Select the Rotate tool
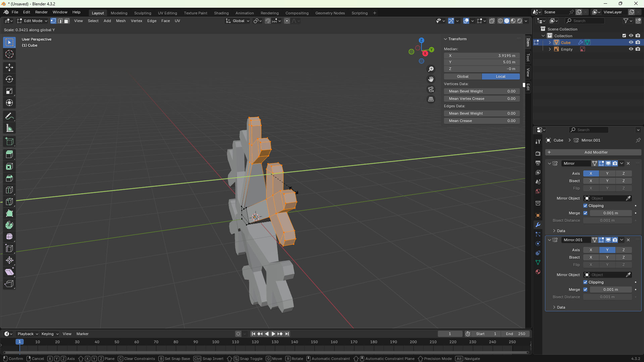 click(9, 79)
